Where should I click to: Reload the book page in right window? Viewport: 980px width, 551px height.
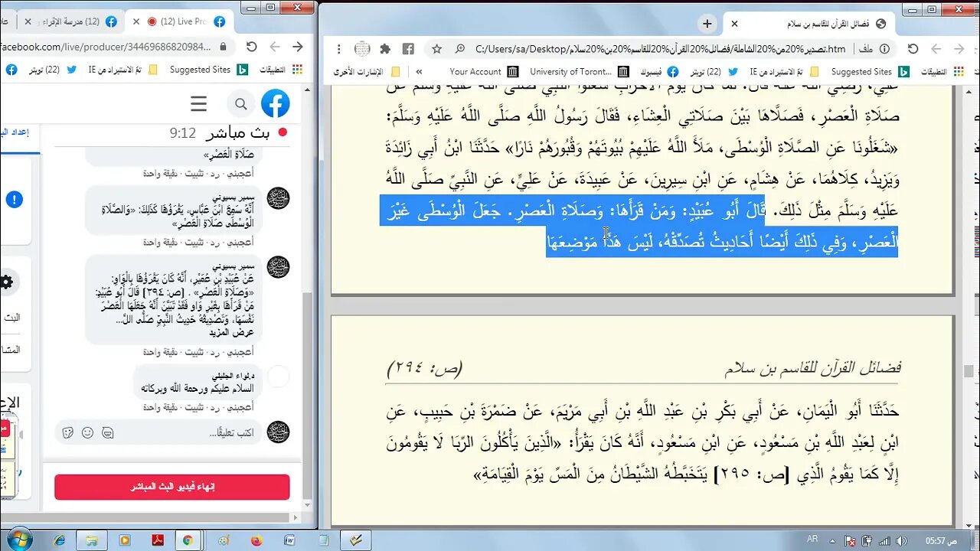(913, 49)
